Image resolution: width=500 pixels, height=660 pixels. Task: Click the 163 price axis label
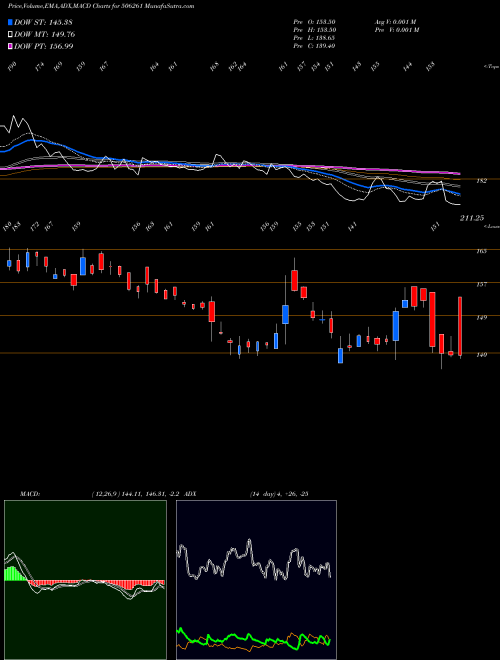pyautogui.click(x=481, y=251)
